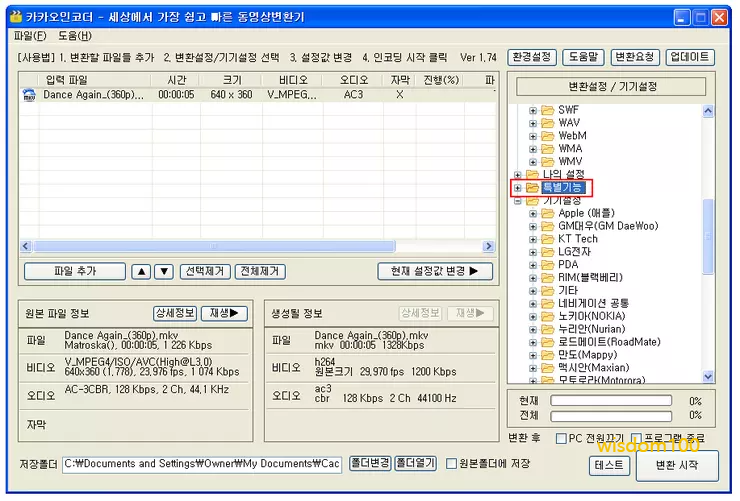Click the 기타 folder icon

pos(547,291)
